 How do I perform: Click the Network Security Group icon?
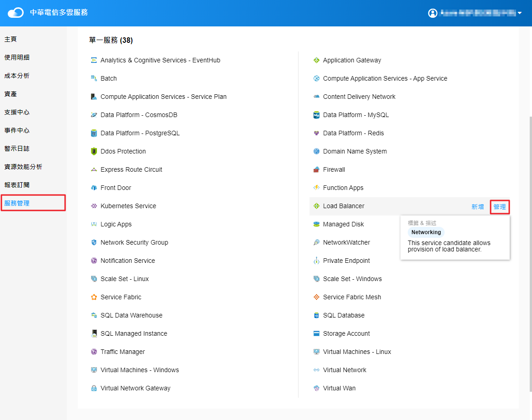pos(94,242)
